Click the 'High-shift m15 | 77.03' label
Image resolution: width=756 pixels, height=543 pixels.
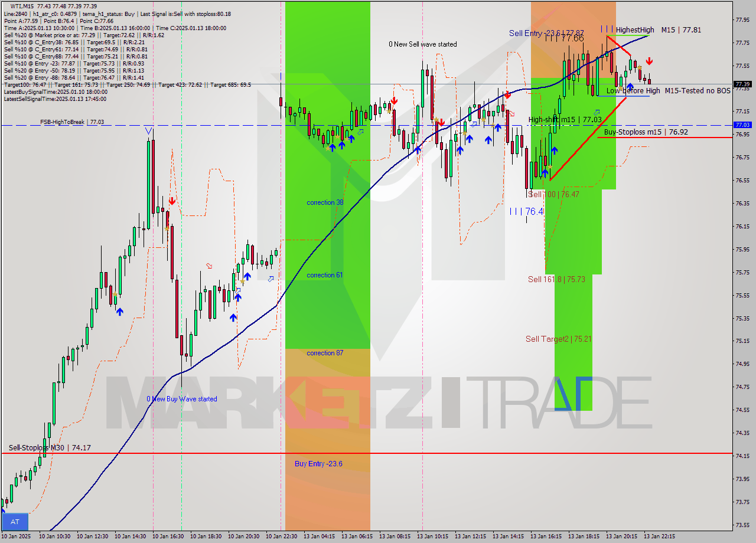565,119
